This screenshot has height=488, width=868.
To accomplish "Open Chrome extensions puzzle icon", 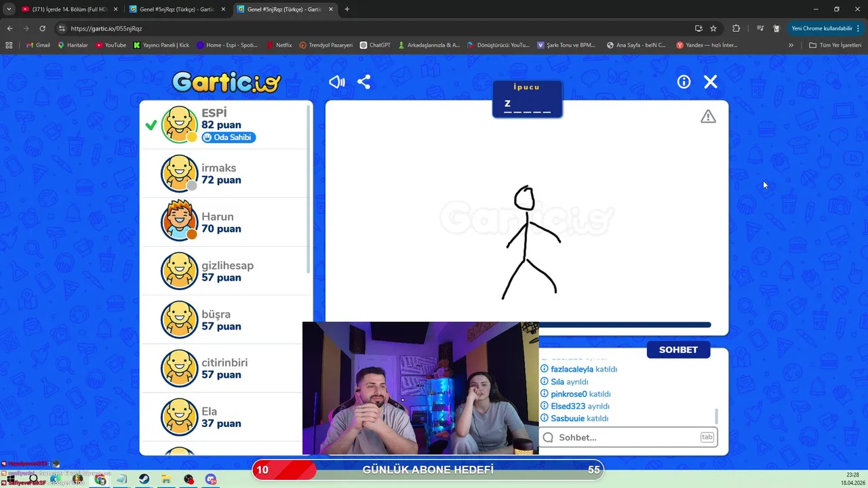I will 736,28.
